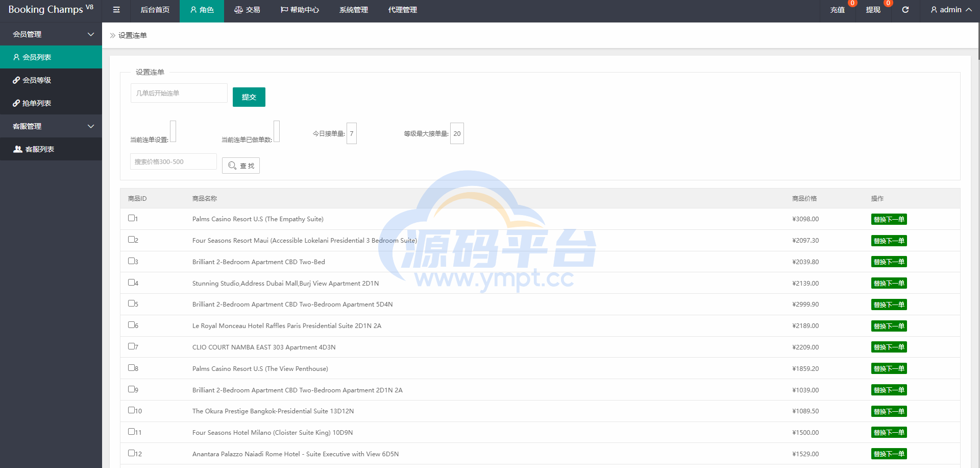
Task: Click the 今日接单量 value box
Action: pyautogui.click(x=352, y=133)
